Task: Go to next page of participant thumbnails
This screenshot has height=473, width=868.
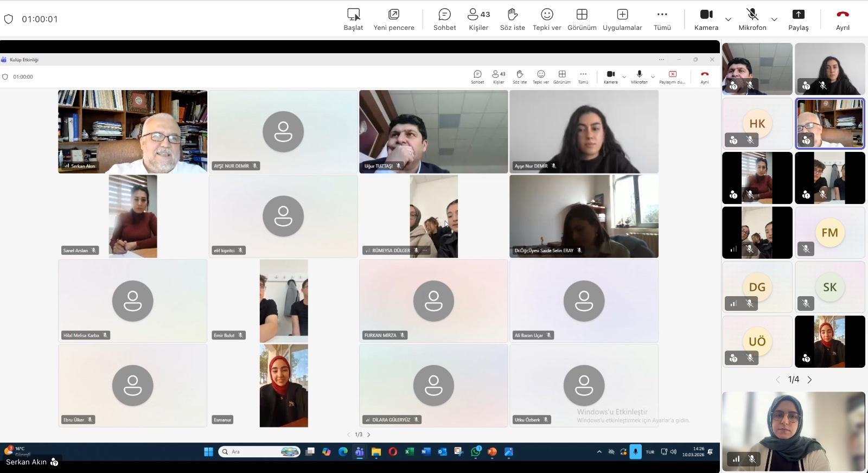Action: (x=809, y=380)
